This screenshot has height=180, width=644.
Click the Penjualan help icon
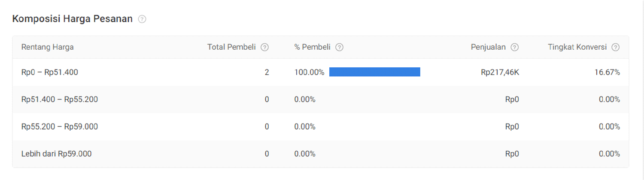515,47
